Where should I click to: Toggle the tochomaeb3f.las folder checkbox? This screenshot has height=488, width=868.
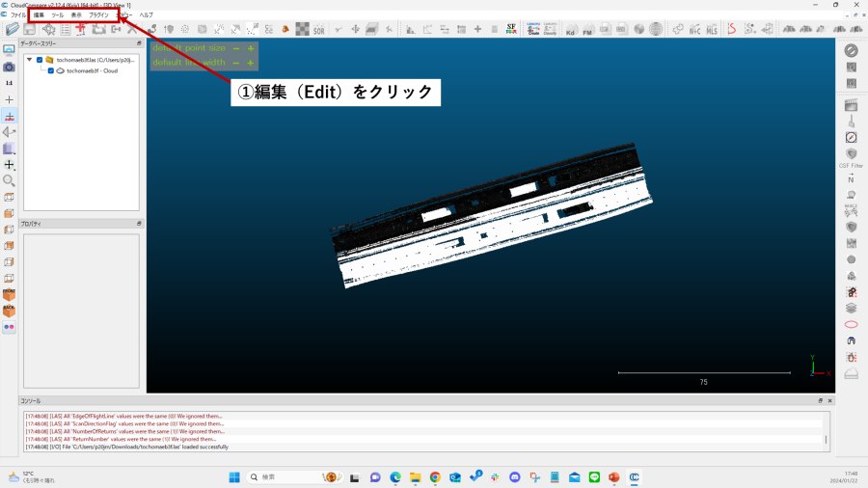point(40,60)
